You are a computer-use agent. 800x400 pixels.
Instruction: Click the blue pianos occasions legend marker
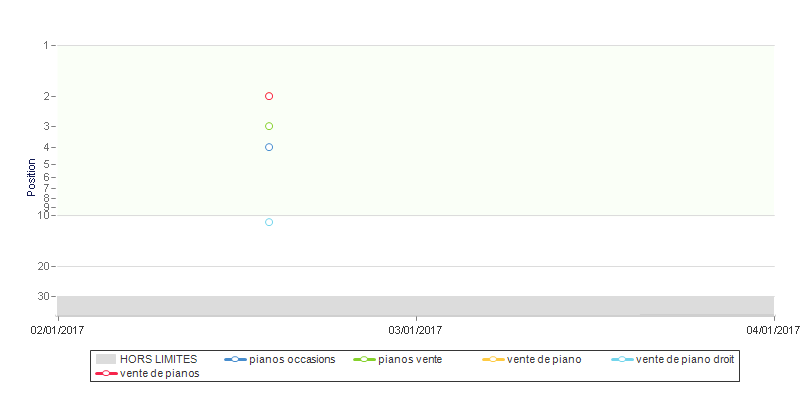click(x=235, y=360)
